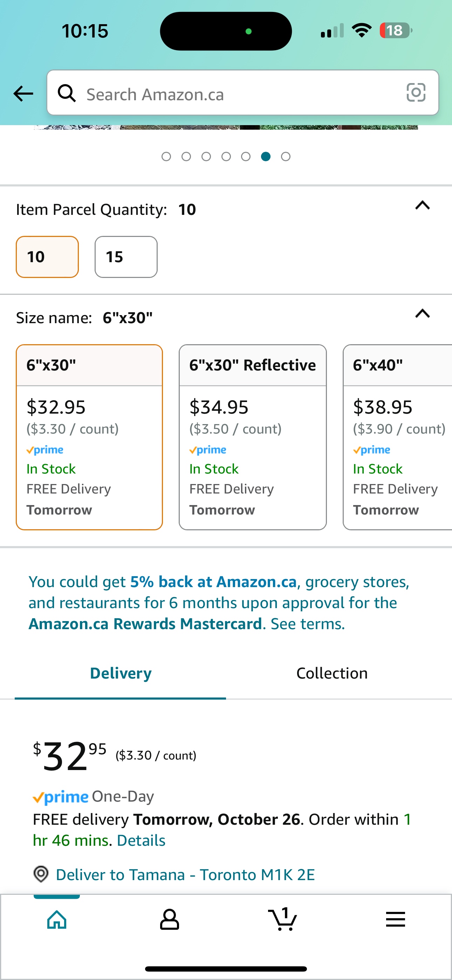Tap the back arrow icon
Screen dimensions: 452x980
coord(23,94)
